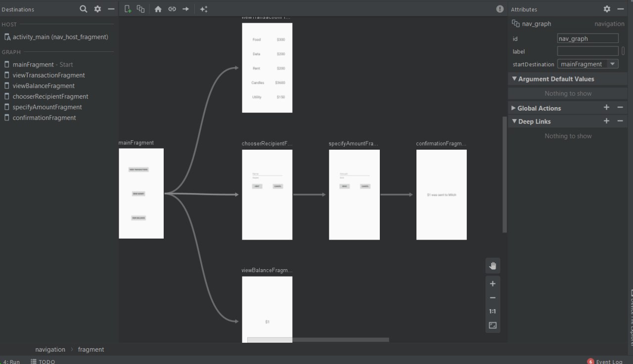
Task: Select confirmationFragment preview on canvas
Action: coord(441,195)
